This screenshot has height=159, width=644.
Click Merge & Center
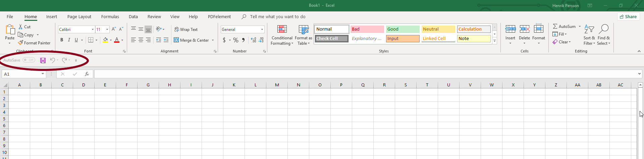[x=192, y=40]
